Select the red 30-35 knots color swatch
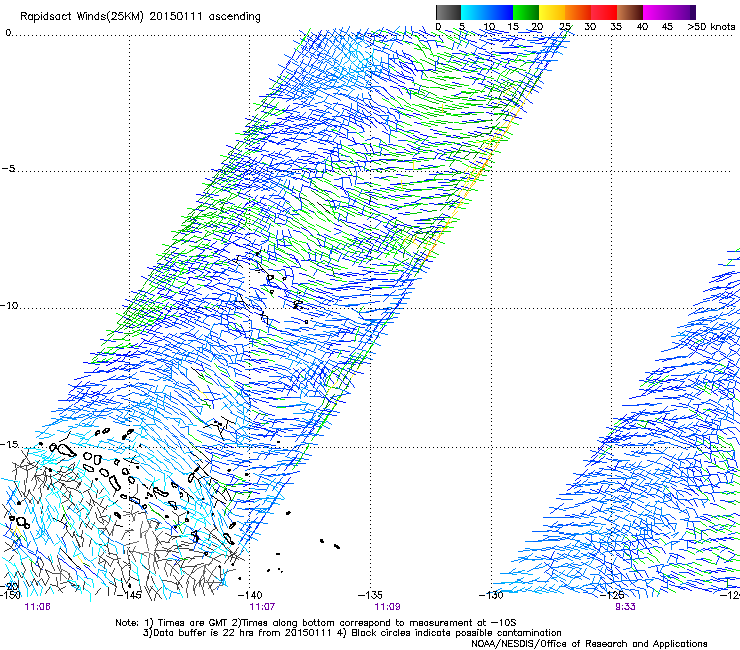The width and height of the screenshot is (740, 650). (x=604, y=12)
